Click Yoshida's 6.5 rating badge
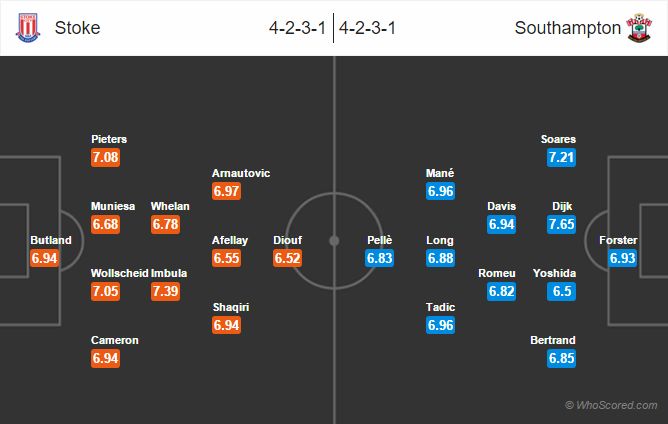Image resolution: width=668 pixels, height=424 pixels. 562,291
